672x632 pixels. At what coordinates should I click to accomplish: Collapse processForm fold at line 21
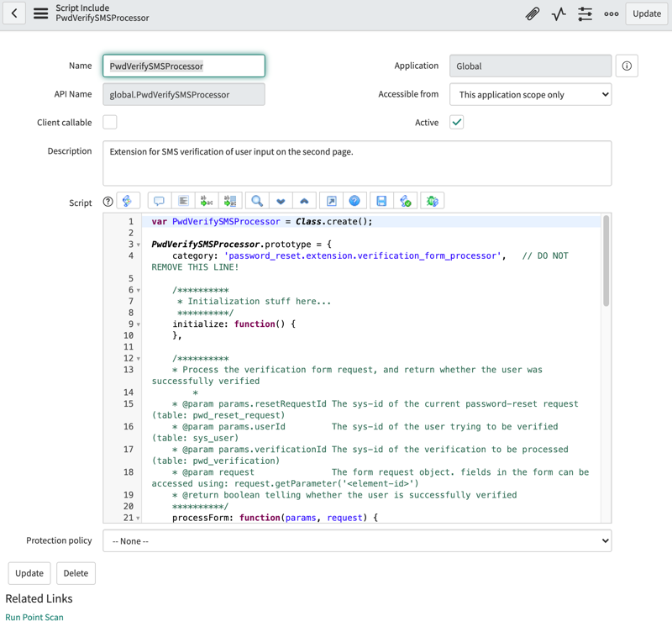pyautogui.click(x=138, y=519)
